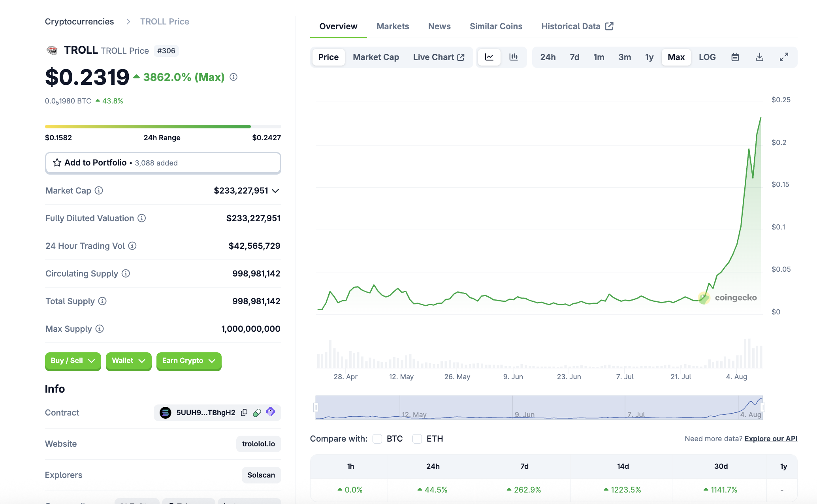This screenshot has width=817, height=504.
Task: Click the Market Cap info icon
Action: pyautogui.click(x=99, y=190)
